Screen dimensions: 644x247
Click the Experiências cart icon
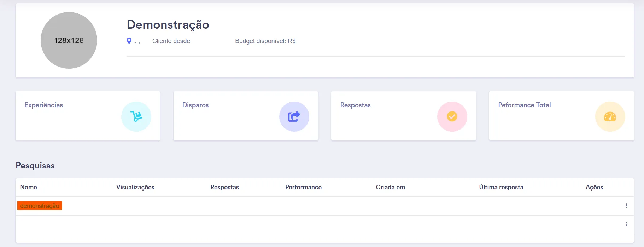click(x=136, y=116)
